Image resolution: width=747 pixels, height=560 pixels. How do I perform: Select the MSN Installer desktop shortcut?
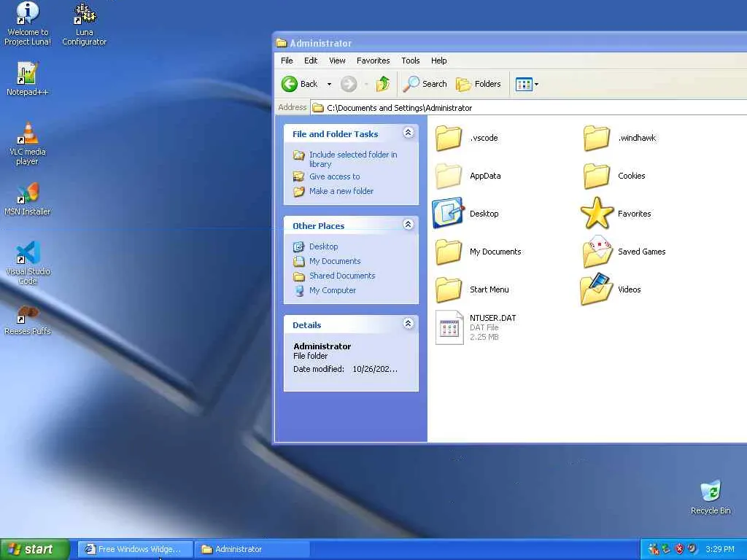[28, 199]
